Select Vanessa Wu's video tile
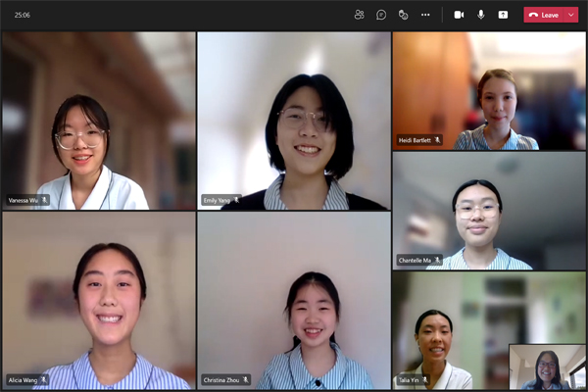 click(98, 120)
